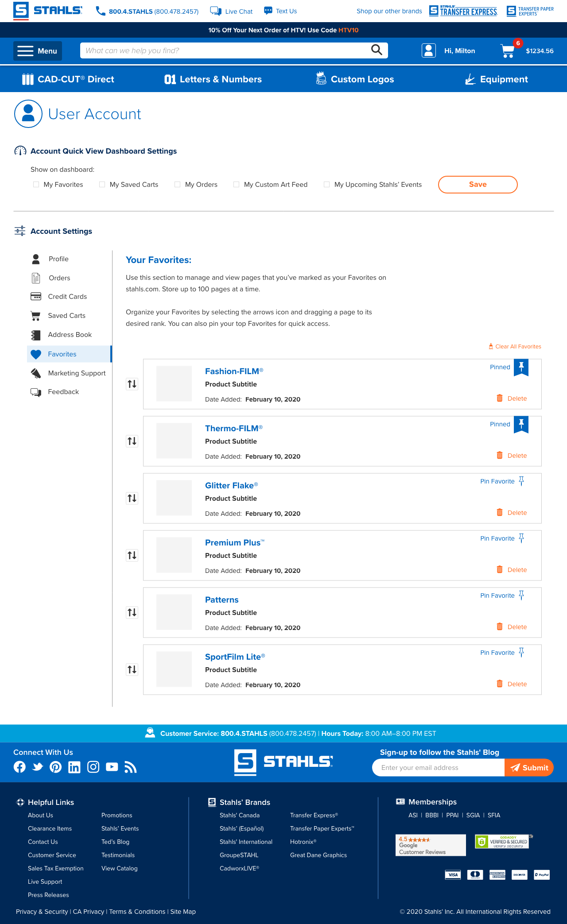Open Equipment category
Screen dimensions: 567x924
coord(497,79)
